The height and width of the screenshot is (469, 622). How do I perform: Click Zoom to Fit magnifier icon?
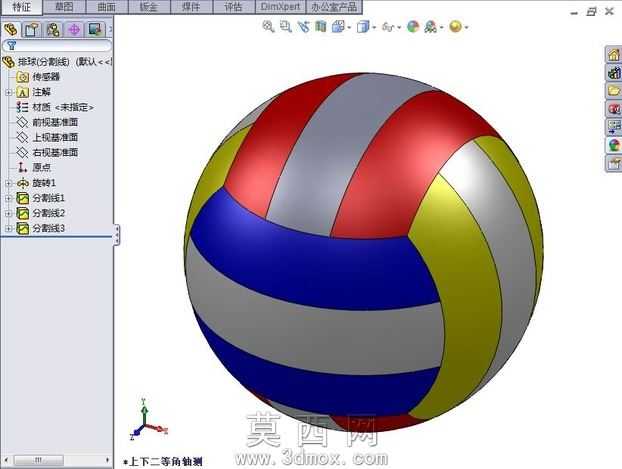point(269,27)
